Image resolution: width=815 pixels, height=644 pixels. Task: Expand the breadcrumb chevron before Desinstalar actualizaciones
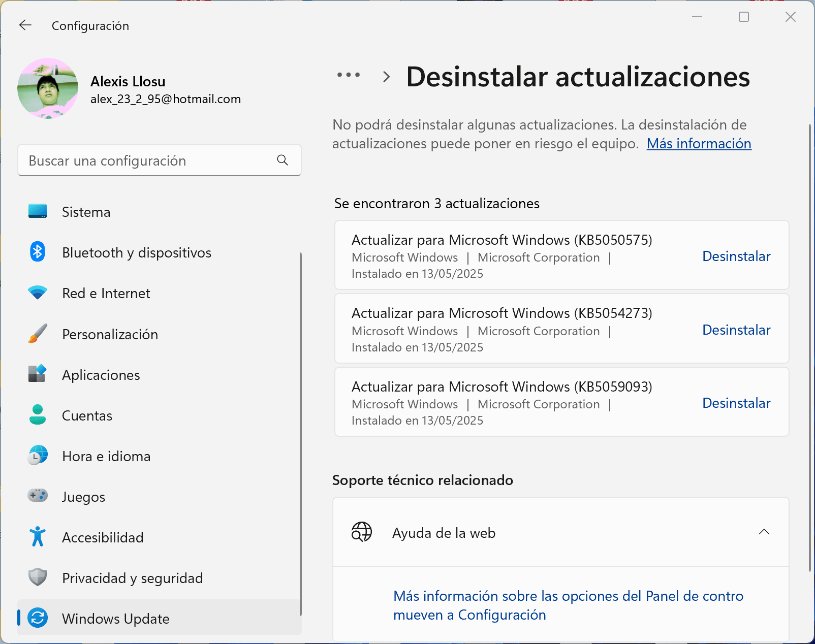coord(386,77)
